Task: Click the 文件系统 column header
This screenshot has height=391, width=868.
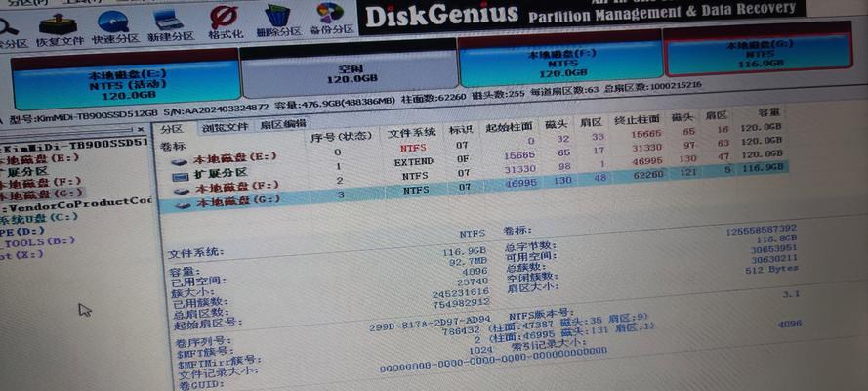Action: click(411, 133)
